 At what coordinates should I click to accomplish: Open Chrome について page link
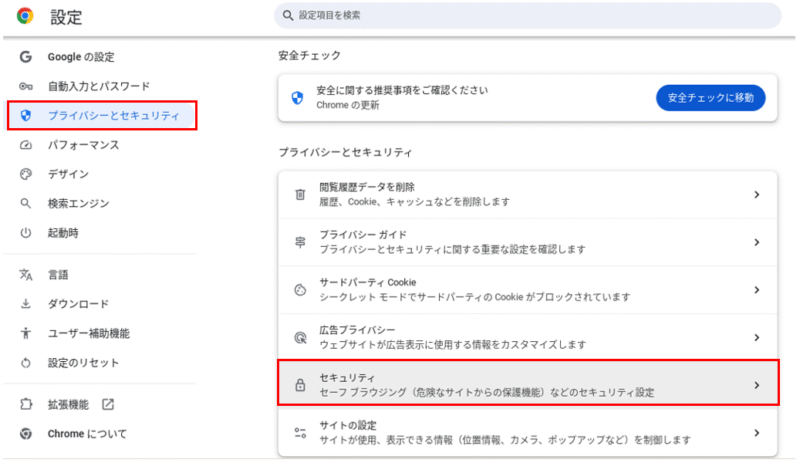[87, 434]
